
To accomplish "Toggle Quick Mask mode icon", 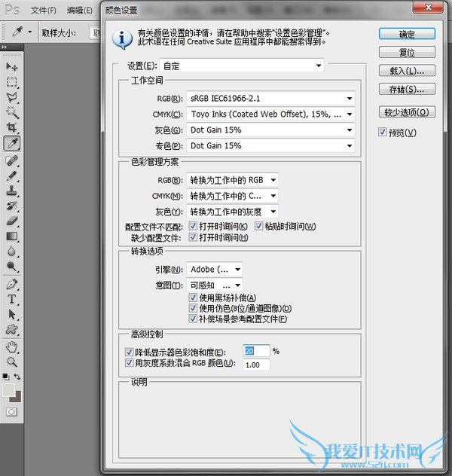I will point(12,412).
